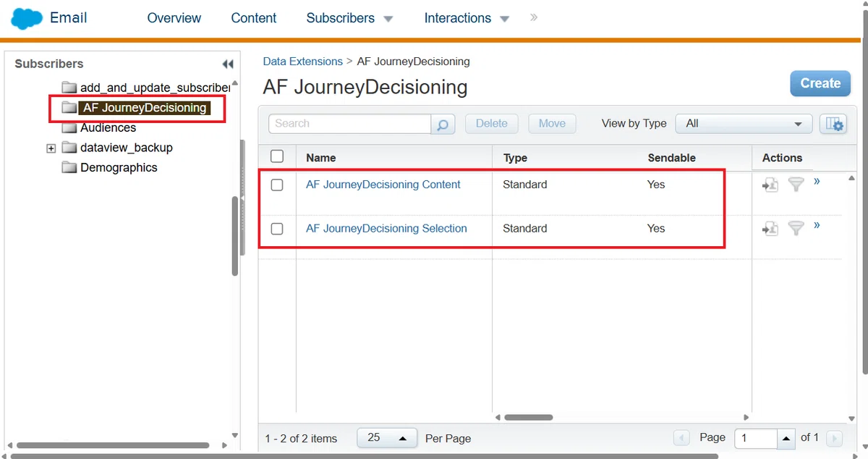
Task: Open the Subscribers tab
Action: (341, 18)
